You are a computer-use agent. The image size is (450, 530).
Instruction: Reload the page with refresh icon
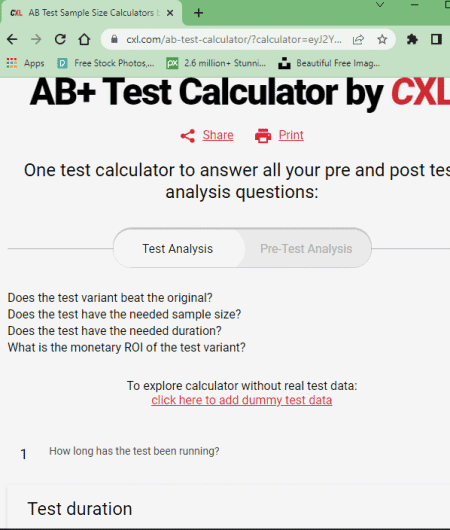[x=60, y=40]
